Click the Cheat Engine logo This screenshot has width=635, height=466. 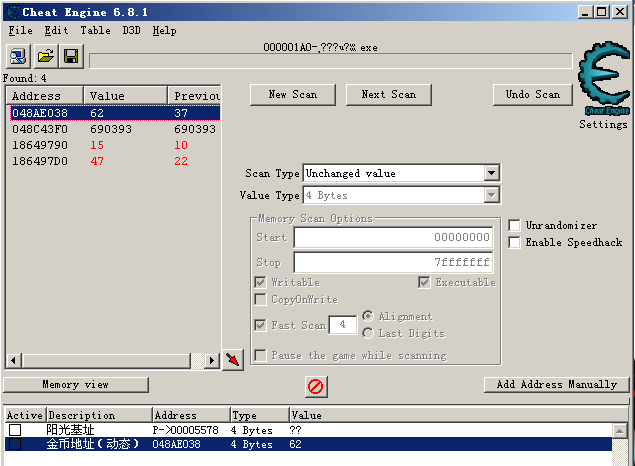(x=604, y=77)
